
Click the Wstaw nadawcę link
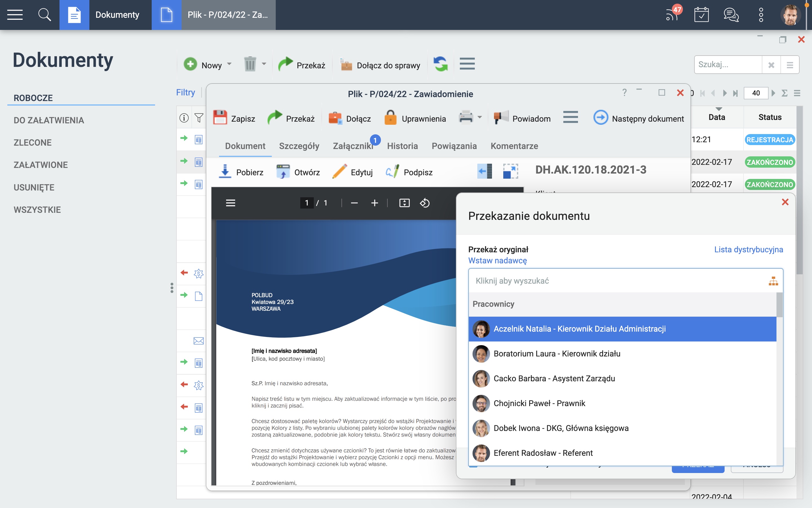click(497, 260)
